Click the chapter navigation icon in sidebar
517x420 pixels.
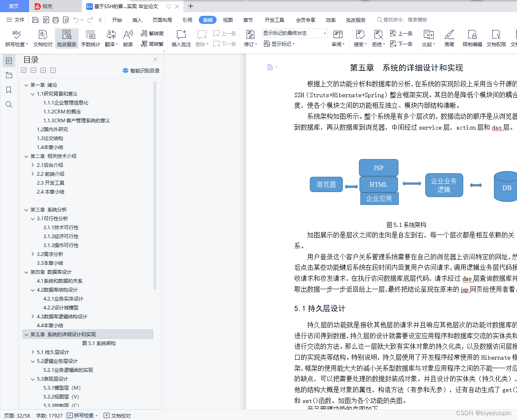pyautogui.click(x=9, y=75)
